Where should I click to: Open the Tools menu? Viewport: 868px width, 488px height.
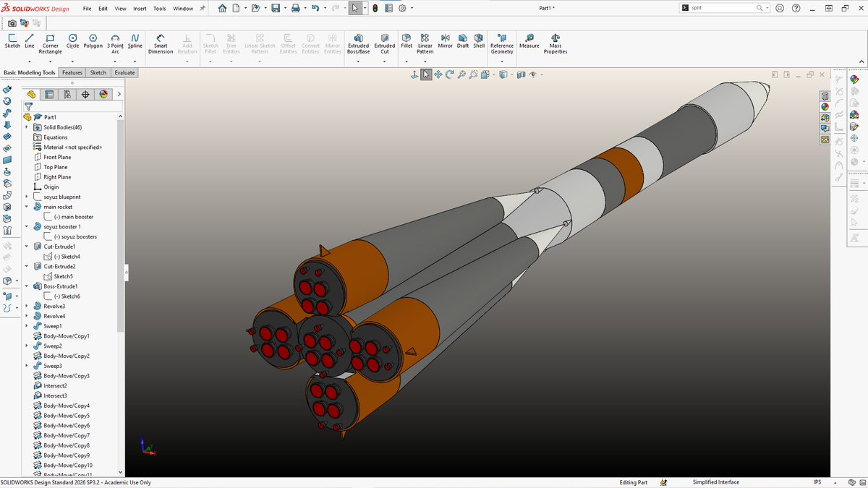tap(159, 9)
